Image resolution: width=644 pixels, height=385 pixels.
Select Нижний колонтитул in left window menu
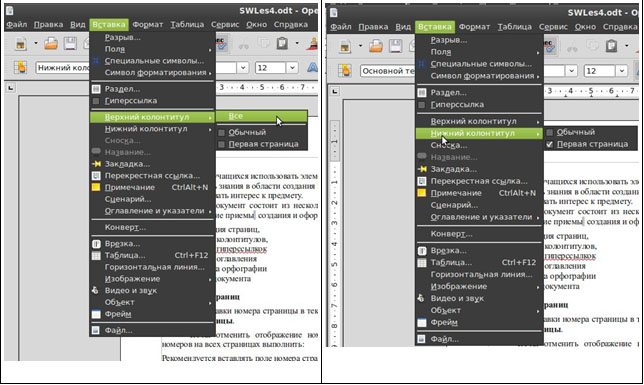click(x=152, y=129)
